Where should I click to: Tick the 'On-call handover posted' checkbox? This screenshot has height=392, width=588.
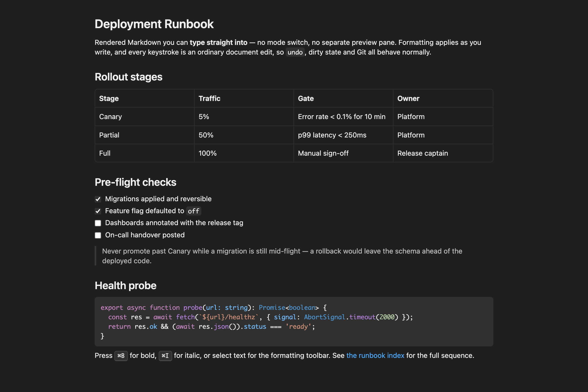tap(98, 235)
